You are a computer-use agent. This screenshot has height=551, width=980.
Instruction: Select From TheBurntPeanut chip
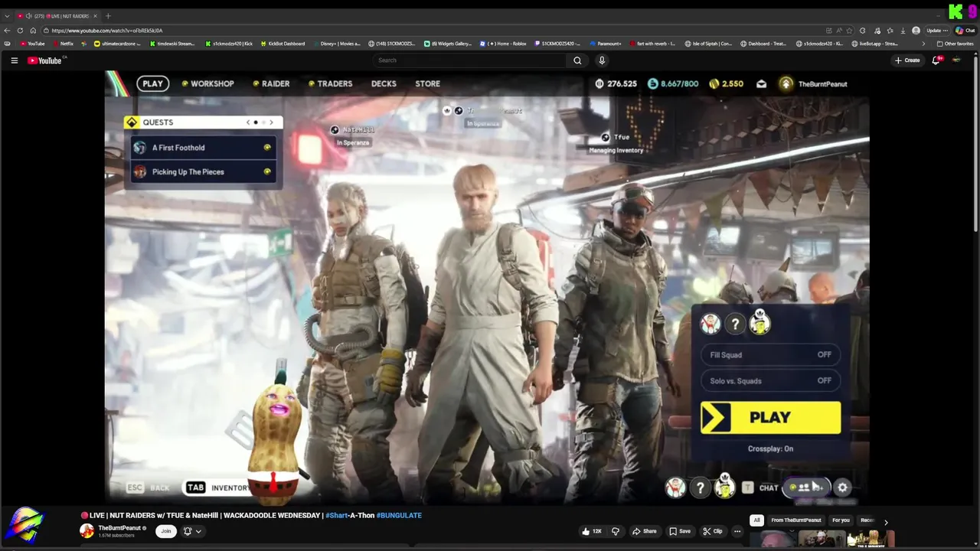coord(796,520)
